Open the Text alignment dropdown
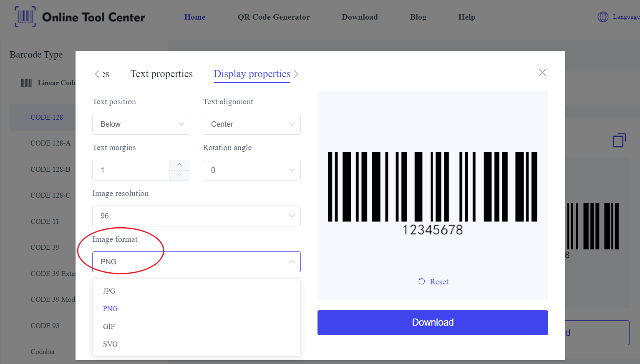This screenshot has width=640, height=364. coord(252,124)
